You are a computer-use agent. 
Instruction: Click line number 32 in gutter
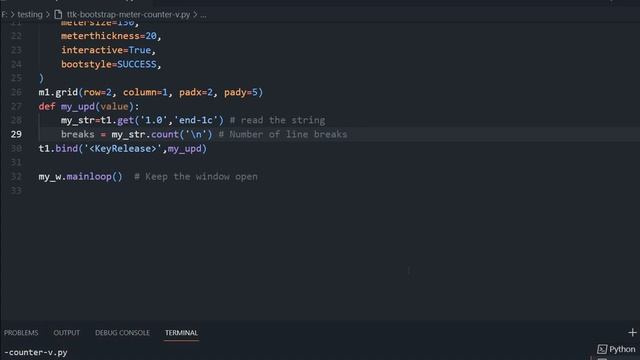point(16,176)
